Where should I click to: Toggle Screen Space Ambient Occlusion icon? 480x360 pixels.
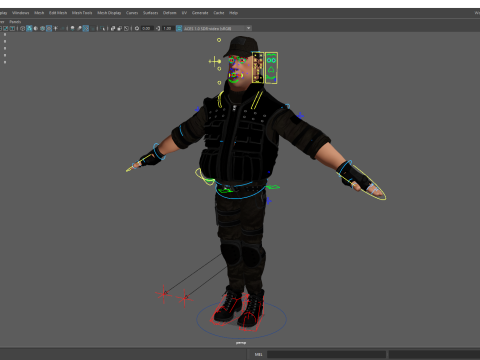click(x=72, y=28)
